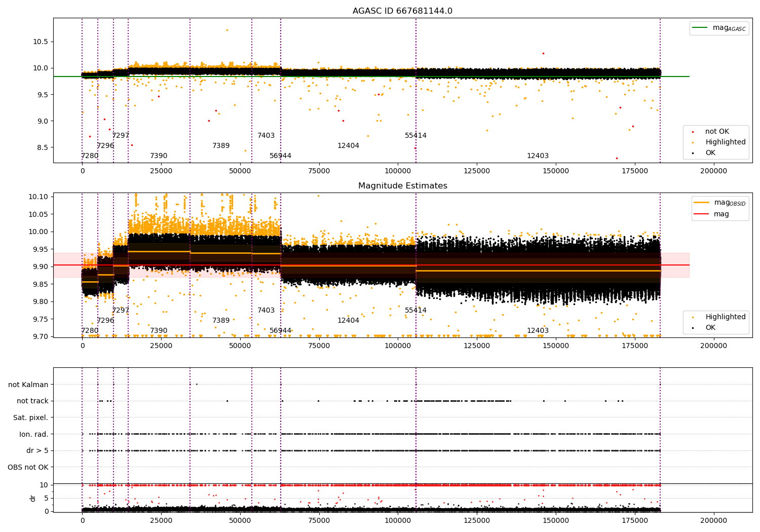This screenshot has width=760, height=532.
Task: Click obsid label 12403 in the Magnitude Estimates plot
Action: click(x=538, y=331)
